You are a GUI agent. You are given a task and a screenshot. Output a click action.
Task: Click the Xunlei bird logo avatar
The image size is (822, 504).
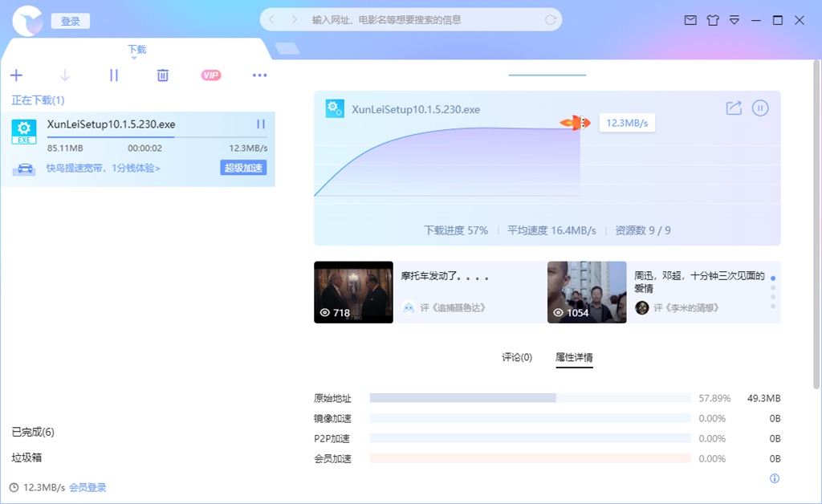click(x=26, y=20)
